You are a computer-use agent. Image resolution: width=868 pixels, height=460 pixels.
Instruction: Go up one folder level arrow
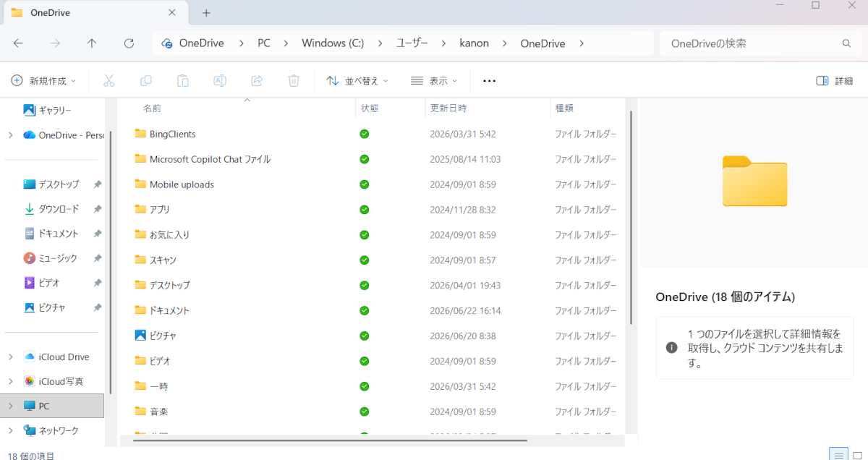(92, 43)
